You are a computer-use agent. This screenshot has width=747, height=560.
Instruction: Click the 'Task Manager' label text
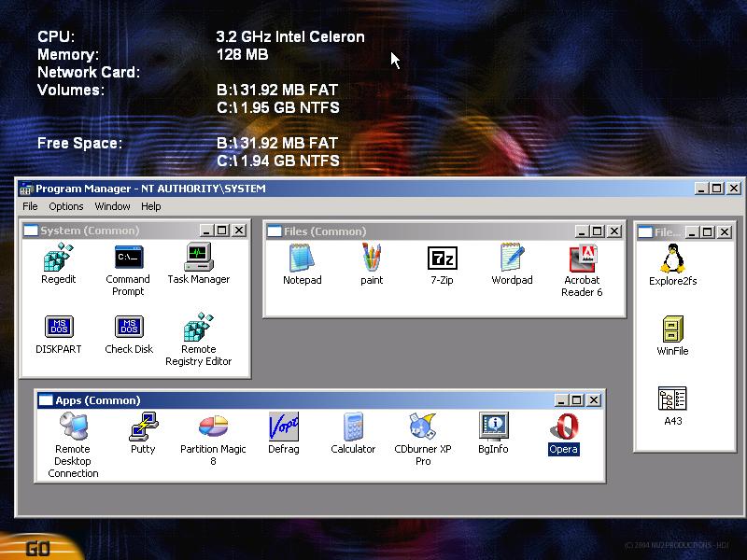point(199,279)
